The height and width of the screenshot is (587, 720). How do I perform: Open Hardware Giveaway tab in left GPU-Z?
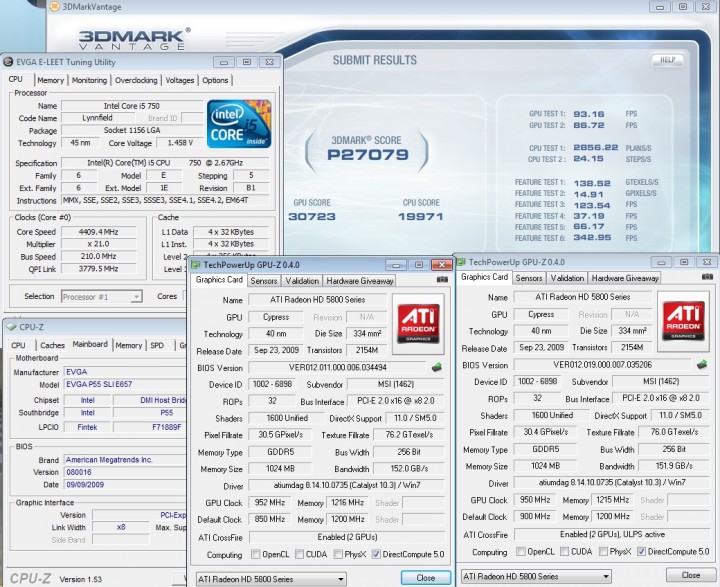(360, 281)
